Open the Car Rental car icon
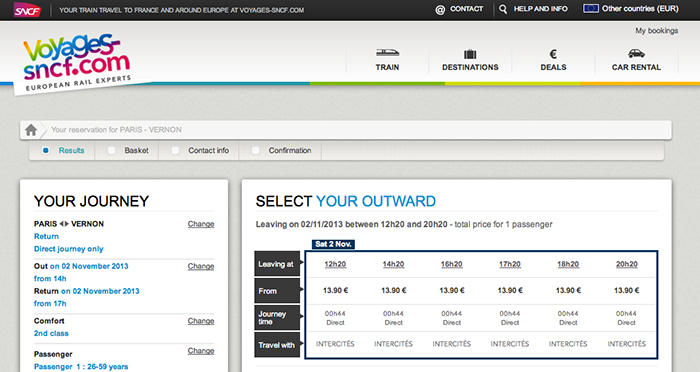Screen dimensions: 700x372 click(636, 53)
